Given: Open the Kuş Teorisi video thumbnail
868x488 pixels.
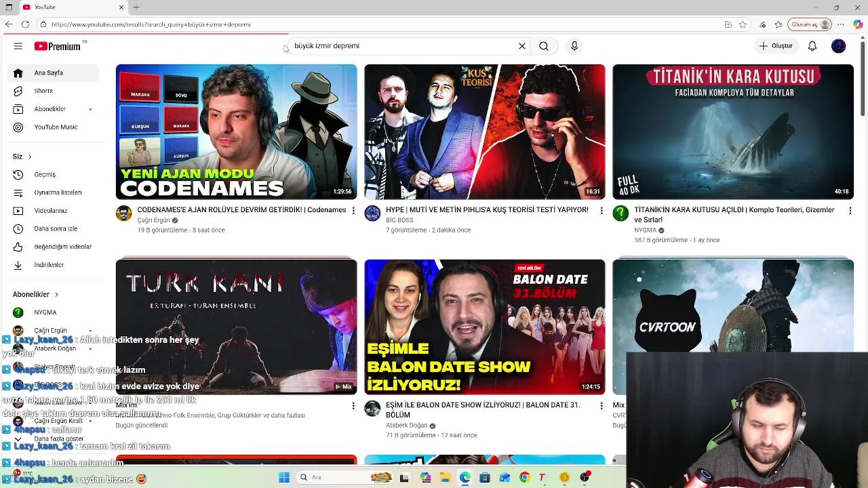Looking at the screenshot, I should [484, 131].
